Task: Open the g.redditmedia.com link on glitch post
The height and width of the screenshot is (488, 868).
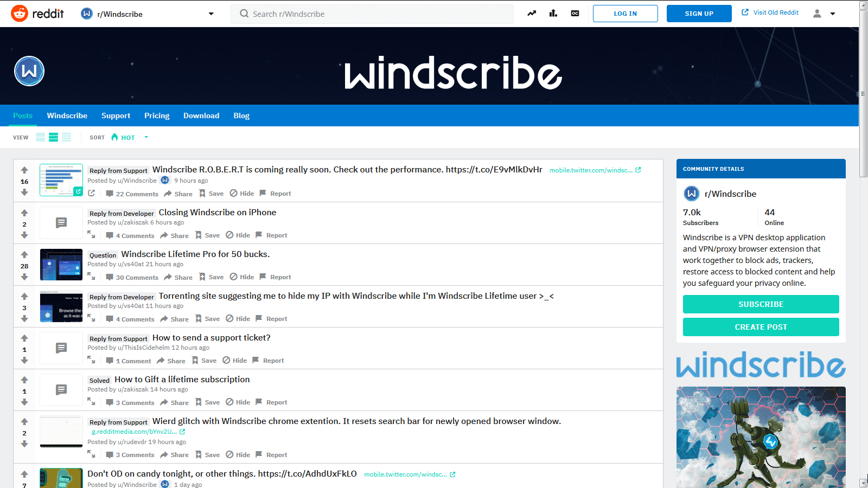Action: coord(138,432)
